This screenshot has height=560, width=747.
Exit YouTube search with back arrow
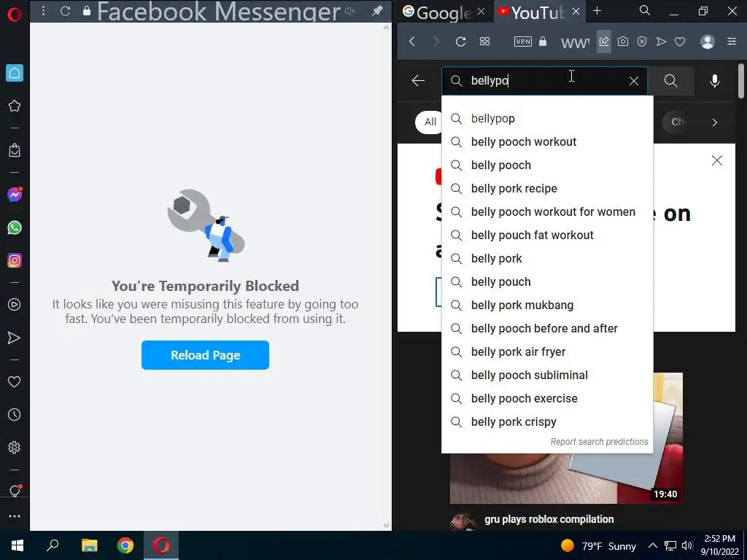point(418,80)
